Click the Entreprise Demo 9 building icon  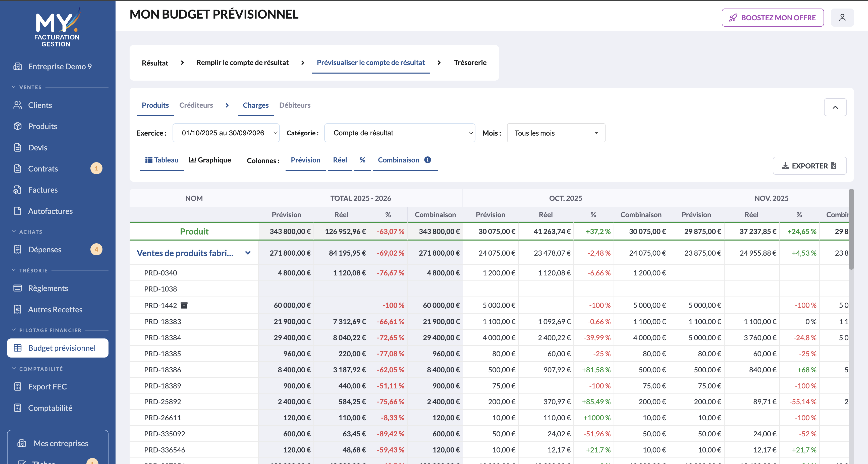tap(18, 66)
